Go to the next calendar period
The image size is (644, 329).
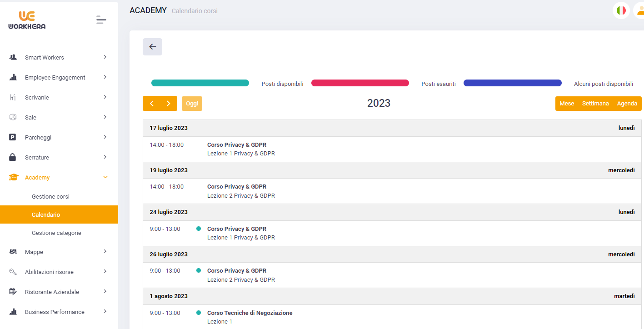169,104
